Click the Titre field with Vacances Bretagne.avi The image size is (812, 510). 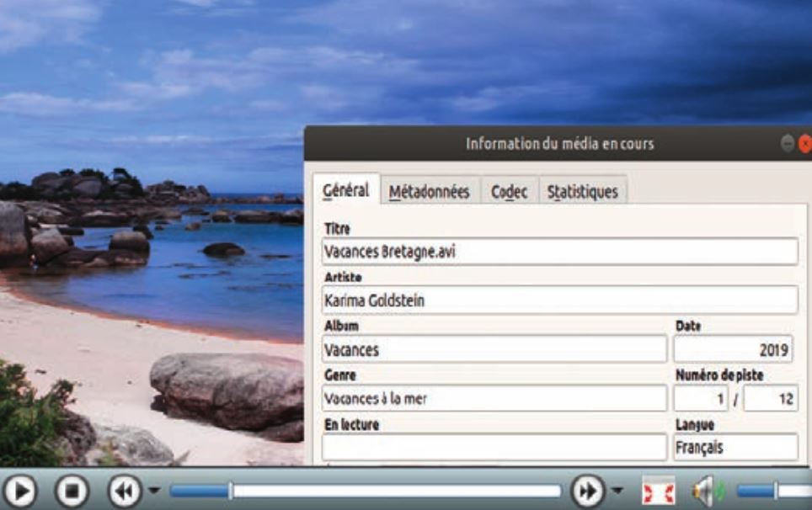tap(558, 251)
